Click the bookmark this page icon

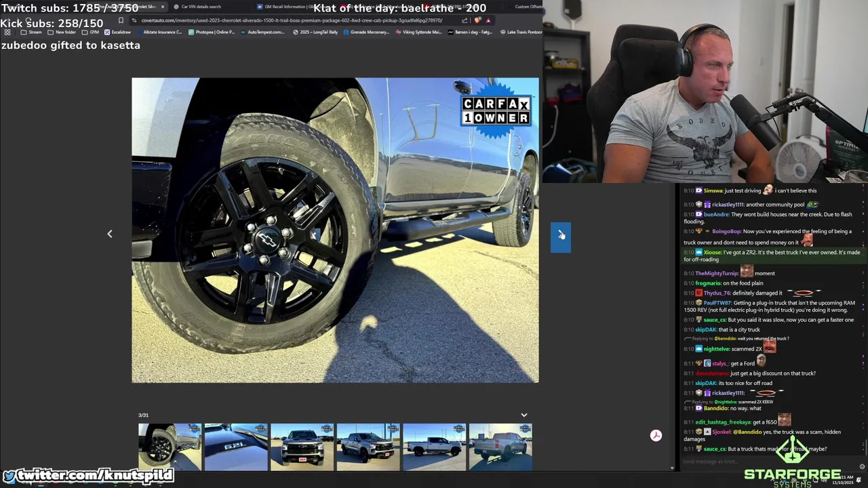[x=121, y=20]
